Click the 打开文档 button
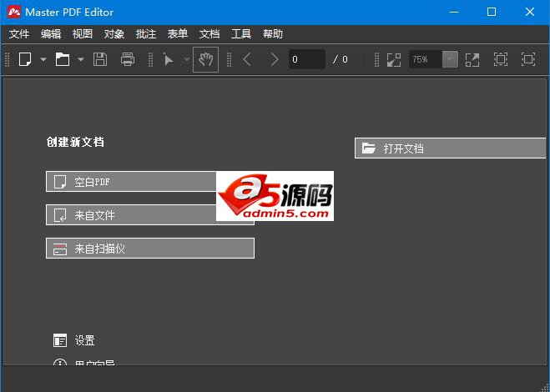Screen dimensions: 550x392 [x=451, y=148]
